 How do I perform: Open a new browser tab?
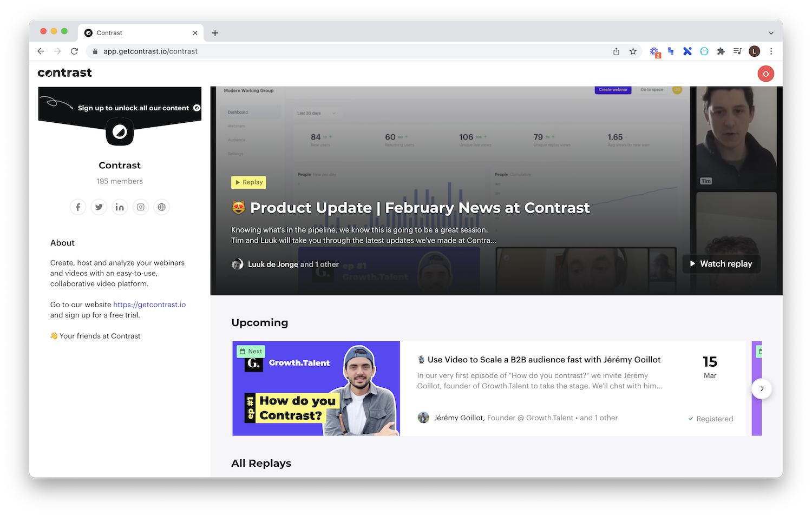coord(215,33)
